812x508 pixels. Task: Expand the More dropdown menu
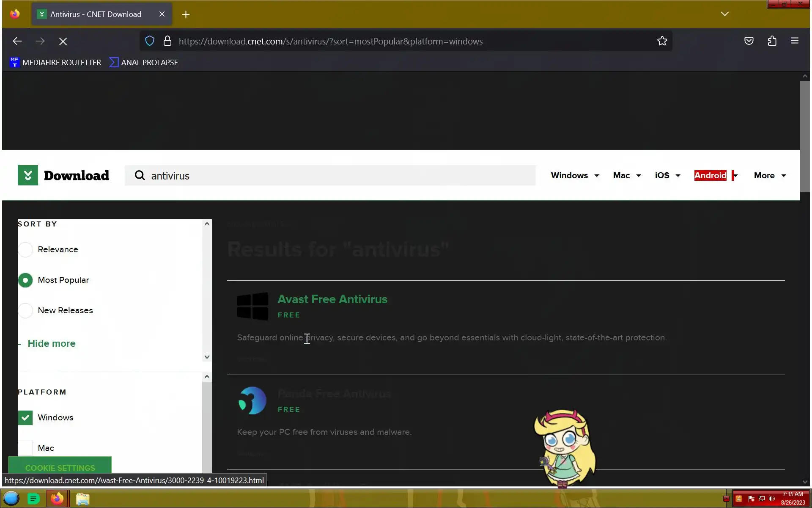[769, 176]
